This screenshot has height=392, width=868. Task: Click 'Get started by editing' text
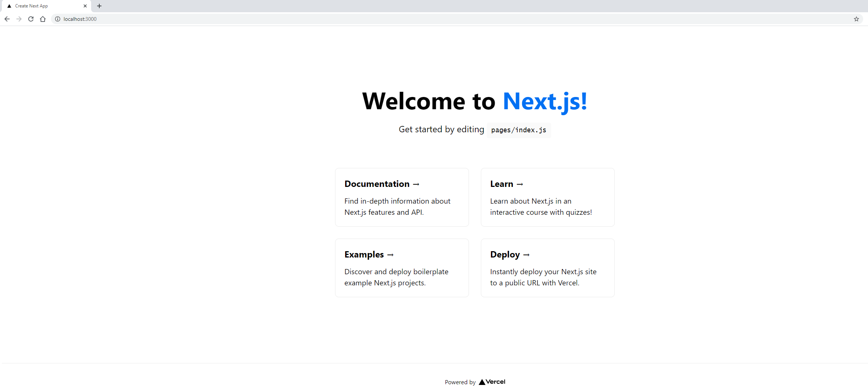pos(441,129)
